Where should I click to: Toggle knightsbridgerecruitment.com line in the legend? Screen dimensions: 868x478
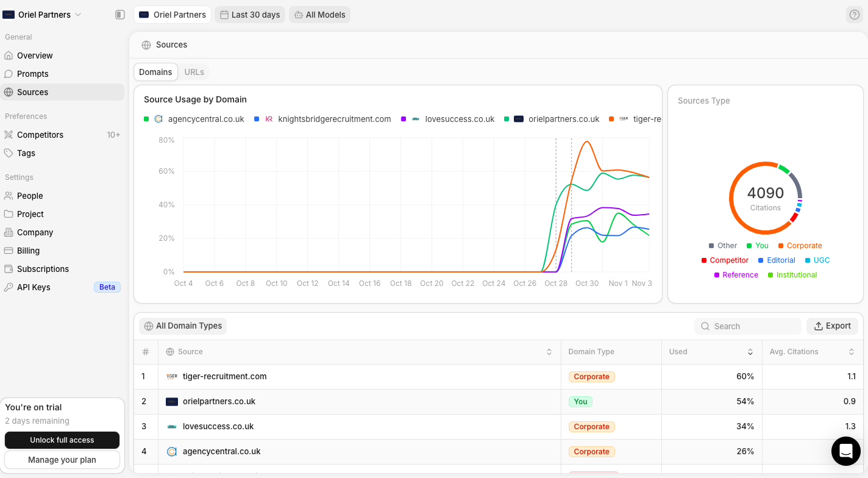pos(334,119)
